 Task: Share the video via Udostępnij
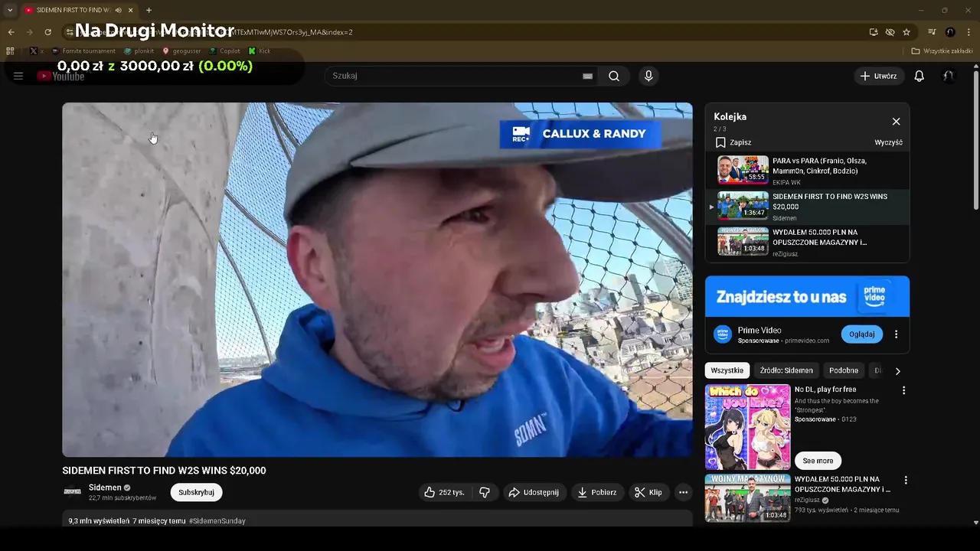[534, 492]
